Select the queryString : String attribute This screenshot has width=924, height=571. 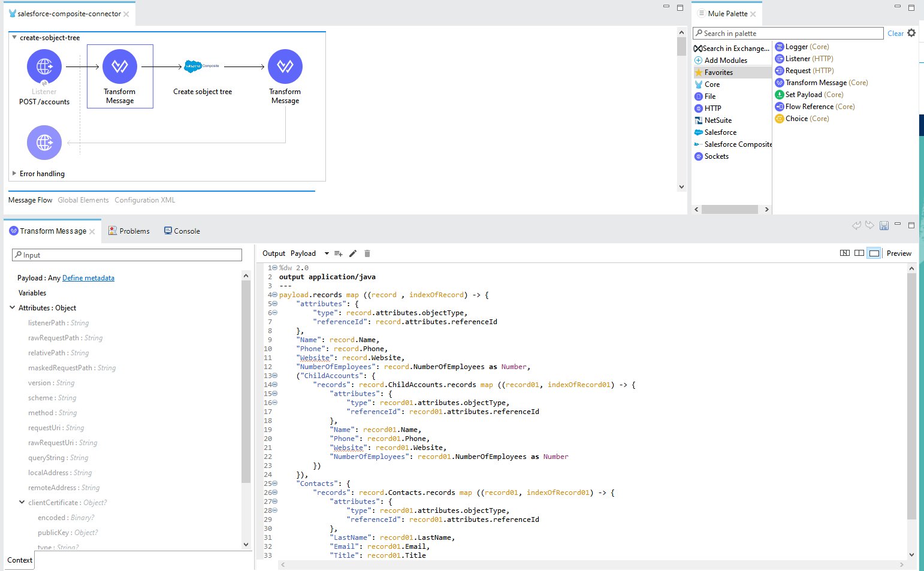[58, 458]
